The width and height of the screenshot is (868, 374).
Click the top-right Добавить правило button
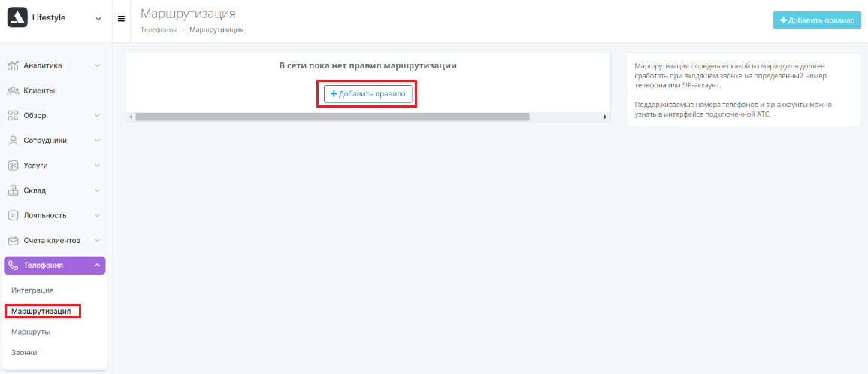tap(817, 20)
